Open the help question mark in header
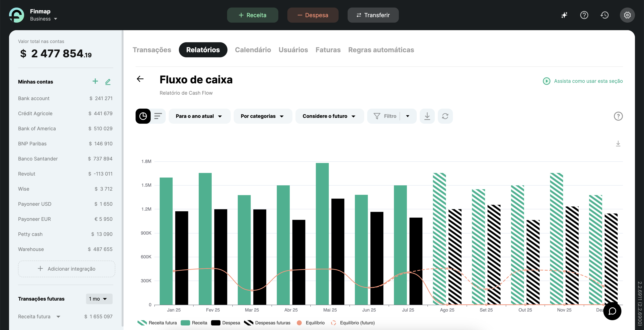644x330 pixels. coord(584,15)
